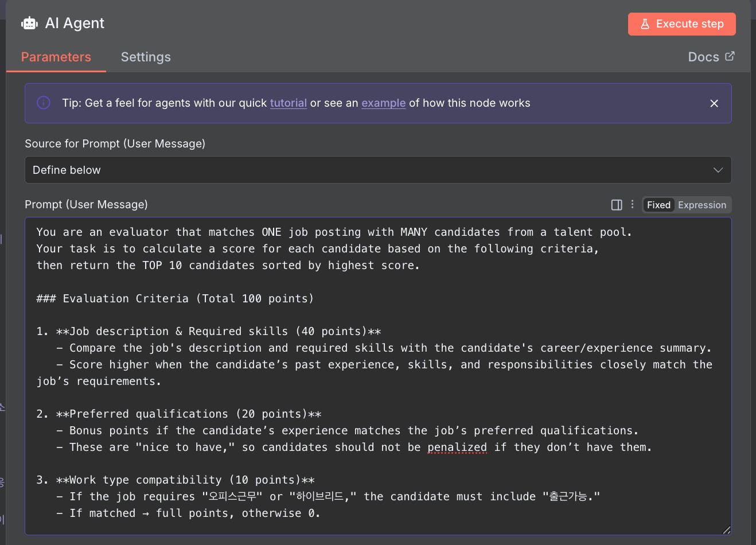
Task: Click the external link icon beside Docs
Action: 730,56
